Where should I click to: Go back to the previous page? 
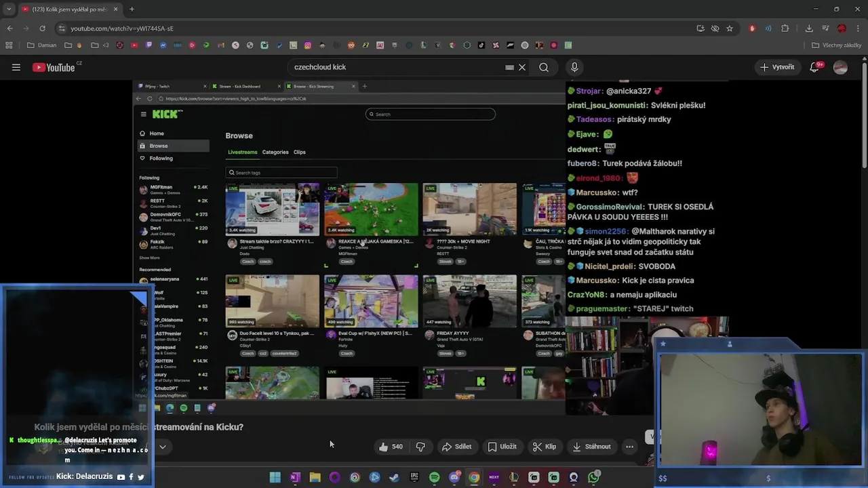tap(9, 28)
